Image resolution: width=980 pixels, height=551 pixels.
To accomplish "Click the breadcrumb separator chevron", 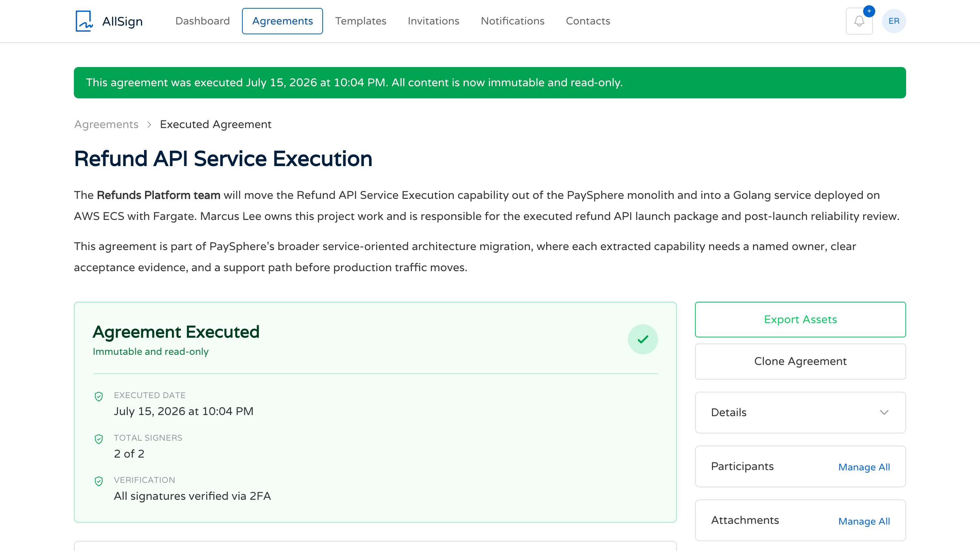I will point(149,124).
